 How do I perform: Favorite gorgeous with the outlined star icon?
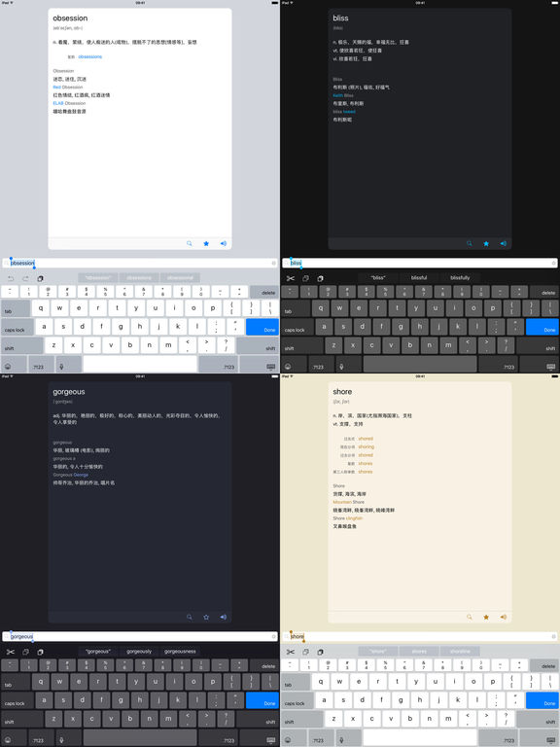coord(206,617)
